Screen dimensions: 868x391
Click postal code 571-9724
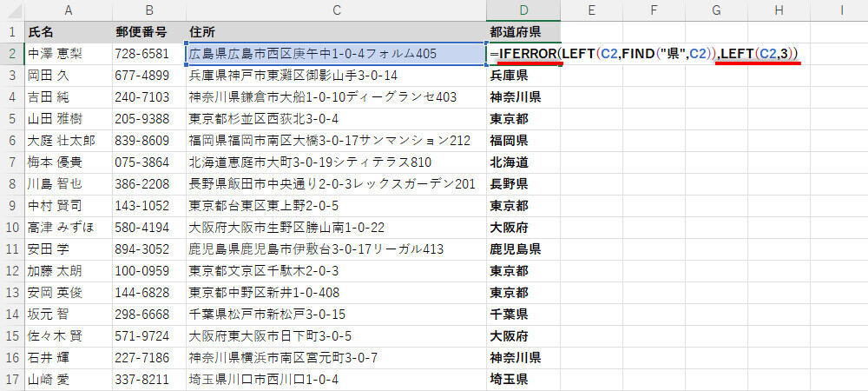(x=149, y=335)
